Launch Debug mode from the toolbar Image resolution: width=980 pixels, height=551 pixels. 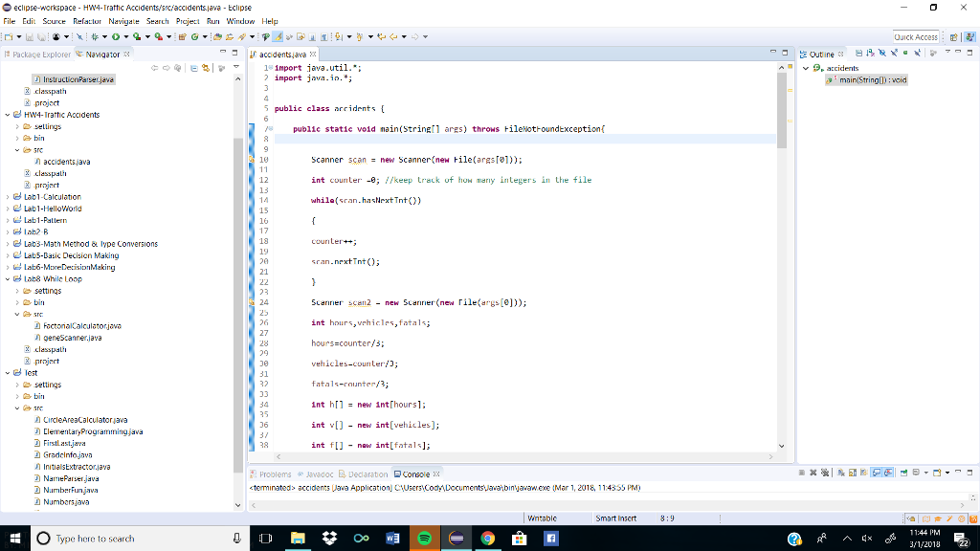point(96,38)
